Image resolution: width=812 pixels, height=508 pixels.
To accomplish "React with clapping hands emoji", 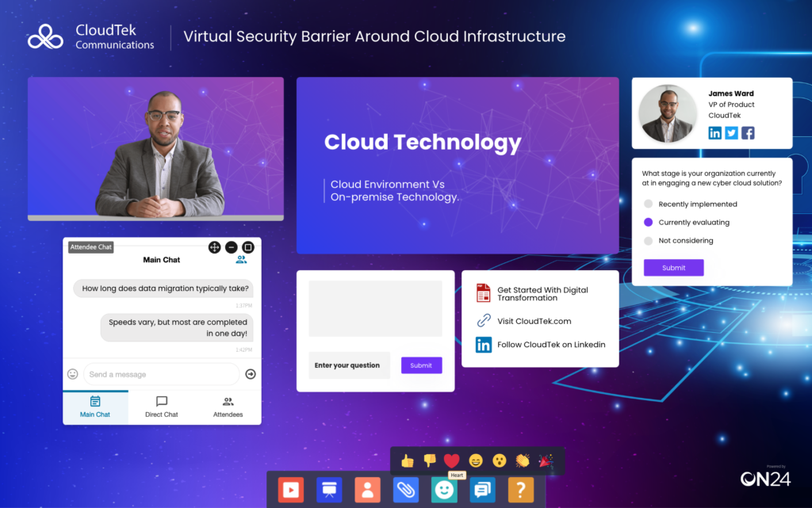I will click(x=523, y=460).
